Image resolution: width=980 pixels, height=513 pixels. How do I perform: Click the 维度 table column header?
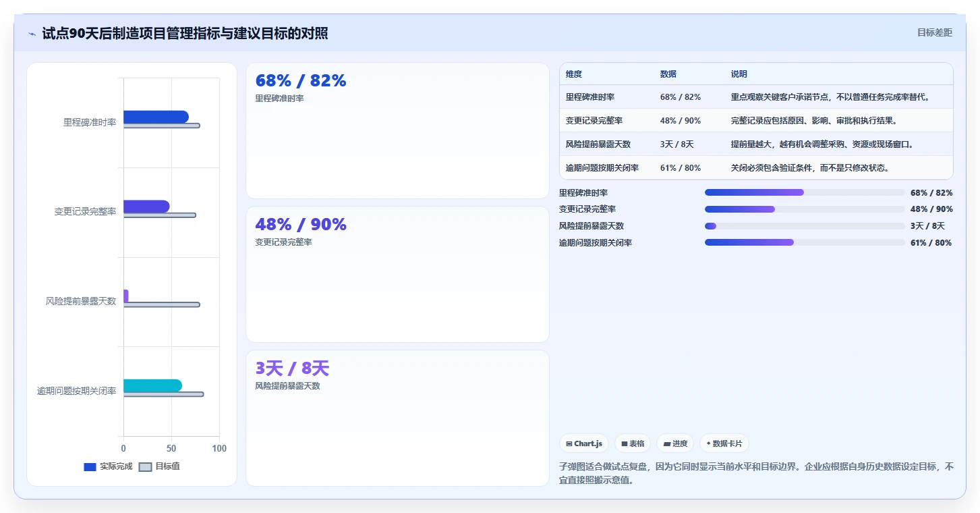574,74
